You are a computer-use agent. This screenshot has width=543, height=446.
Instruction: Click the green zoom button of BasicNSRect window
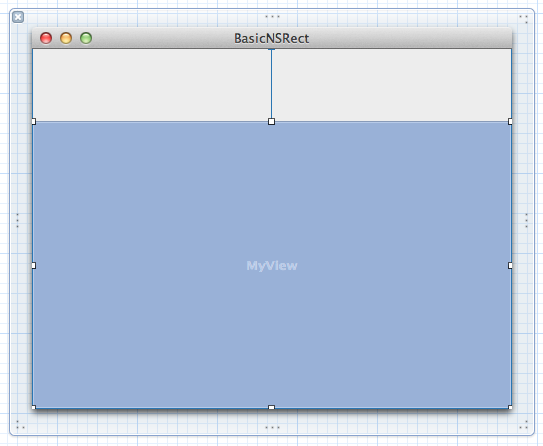point(86,38)
